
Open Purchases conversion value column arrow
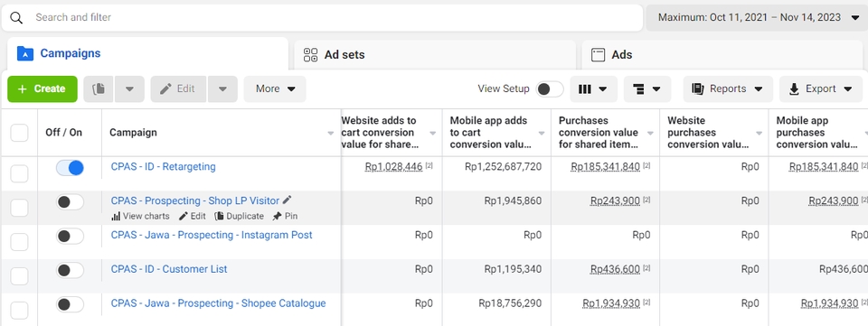pos(650,133)
